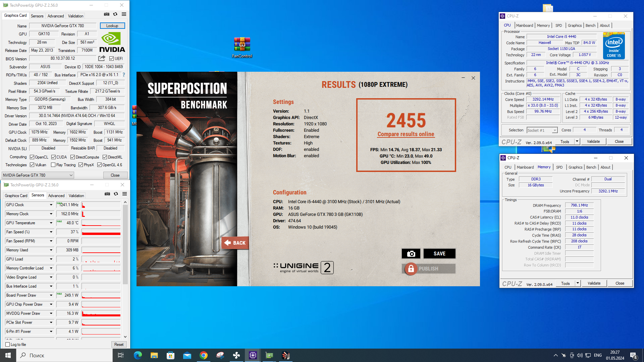644x362 pixels.
Task: Click the Superposition screenshot camera button
Action: tap(411, 254)
